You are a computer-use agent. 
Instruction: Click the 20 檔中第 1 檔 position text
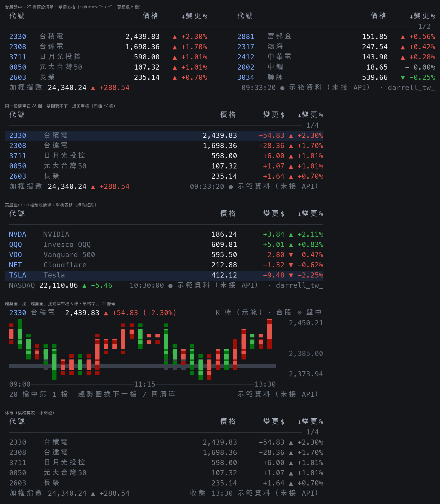tap(38, 394)
